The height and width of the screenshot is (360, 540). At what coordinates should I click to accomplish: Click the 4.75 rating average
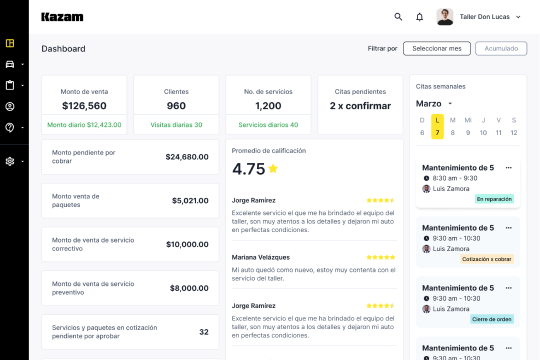[249, 169]
